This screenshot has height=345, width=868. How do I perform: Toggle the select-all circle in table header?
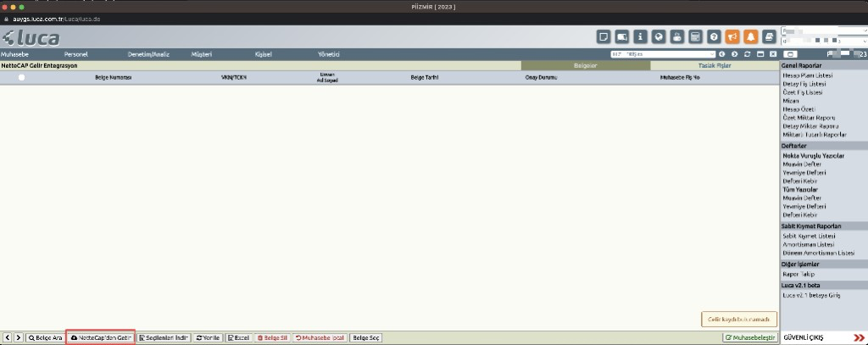pos(21,77)
